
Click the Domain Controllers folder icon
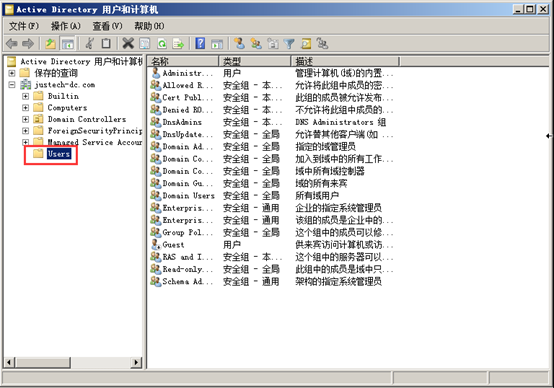click(x=38, y=119)
